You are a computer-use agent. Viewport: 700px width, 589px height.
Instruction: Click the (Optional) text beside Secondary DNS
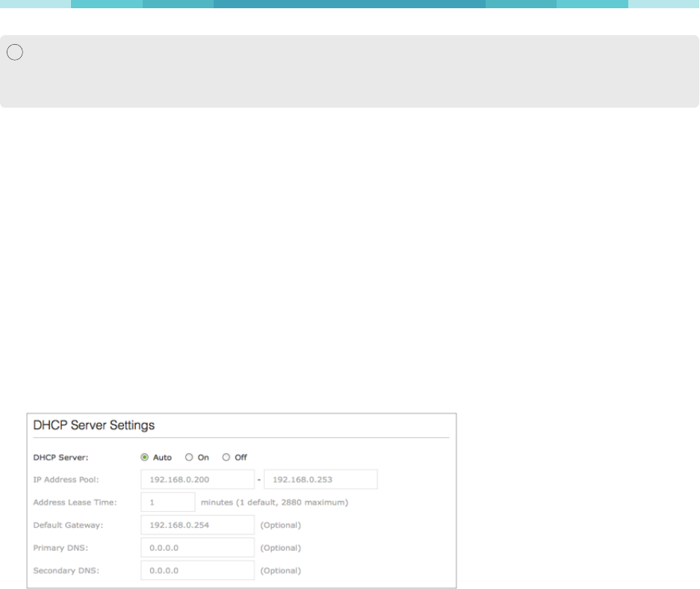pos(281,571)
